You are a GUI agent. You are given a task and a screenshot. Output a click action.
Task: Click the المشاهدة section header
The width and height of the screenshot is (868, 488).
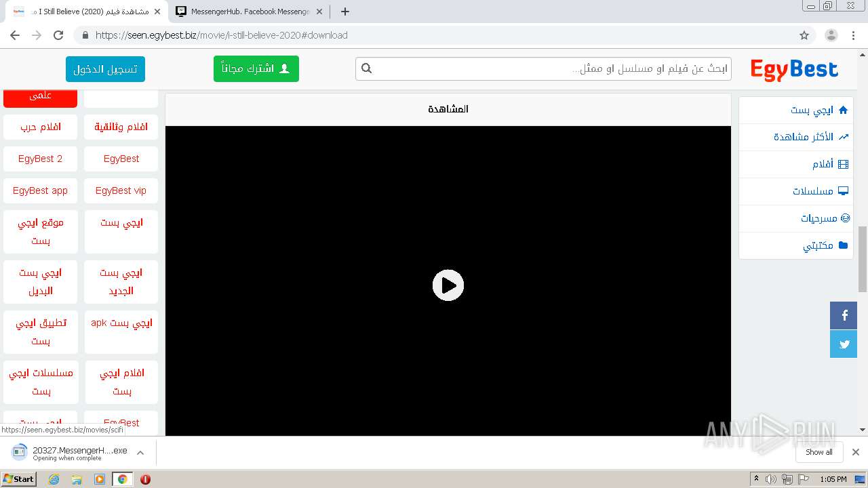click(x=448, y=109)
